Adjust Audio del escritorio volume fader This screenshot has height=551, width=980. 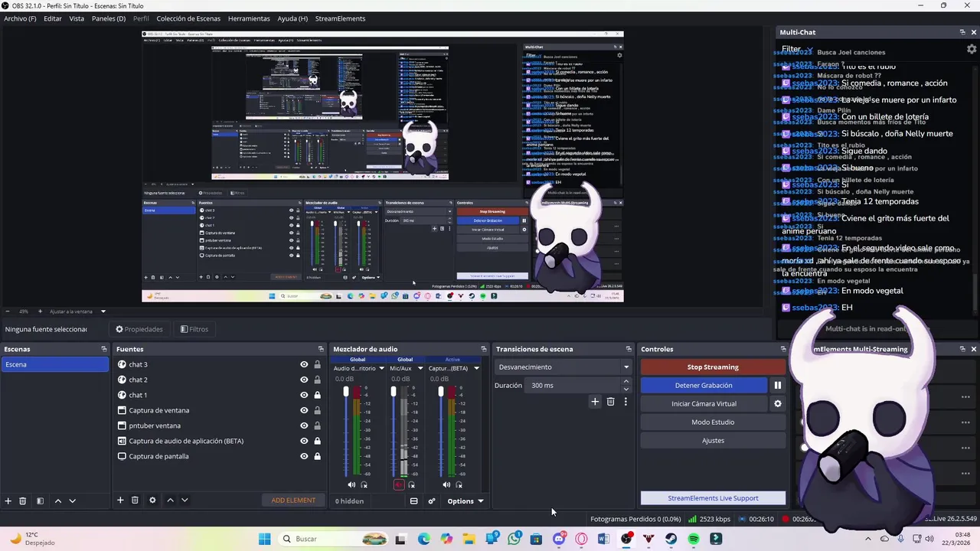(x=346, y=392)
